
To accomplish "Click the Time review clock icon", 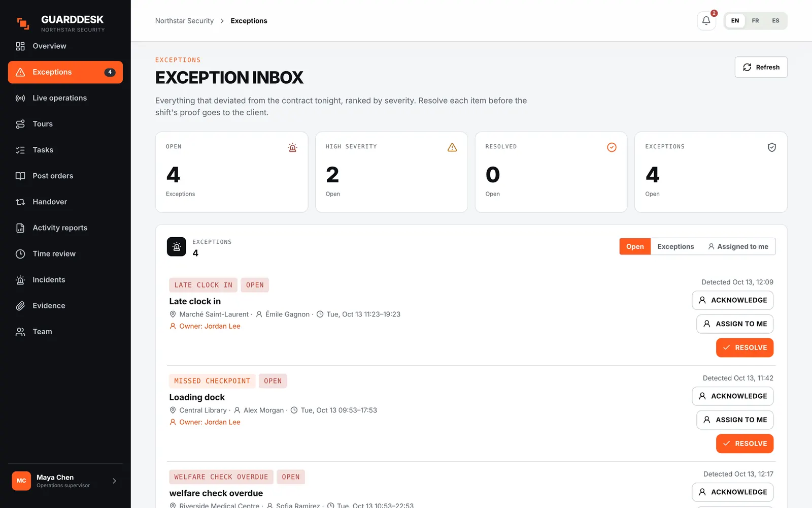I will 20,253.
